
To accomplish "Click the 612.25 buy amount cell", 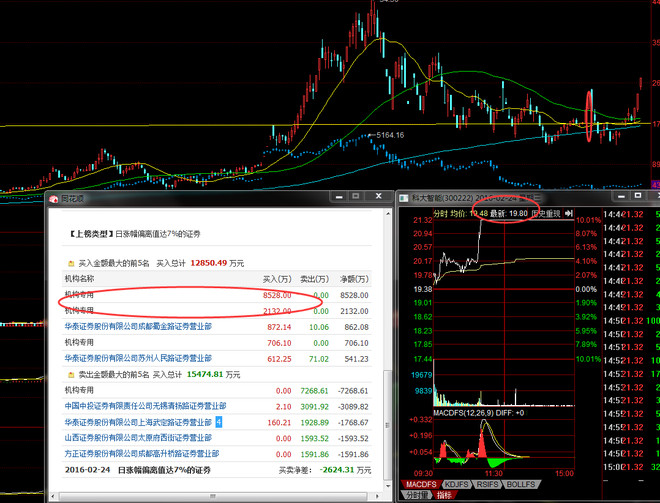I will tap(279, 359).
